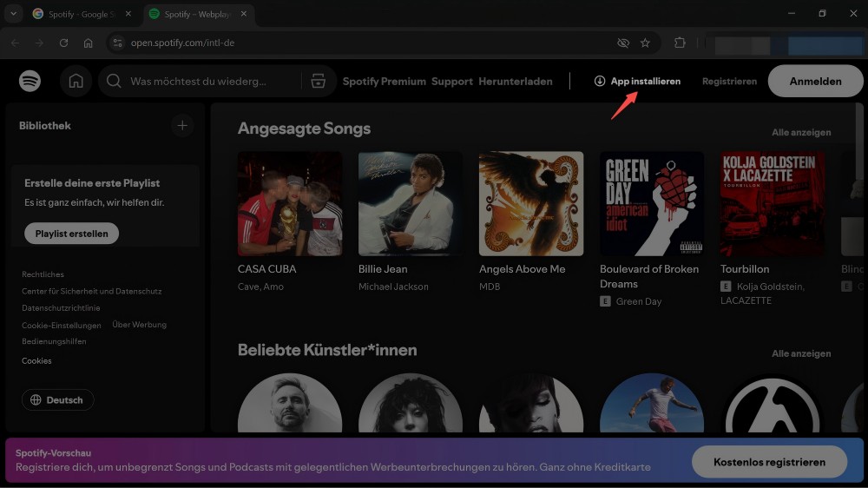Close the Spotify – Webplayer tab

tap(244, 14)
